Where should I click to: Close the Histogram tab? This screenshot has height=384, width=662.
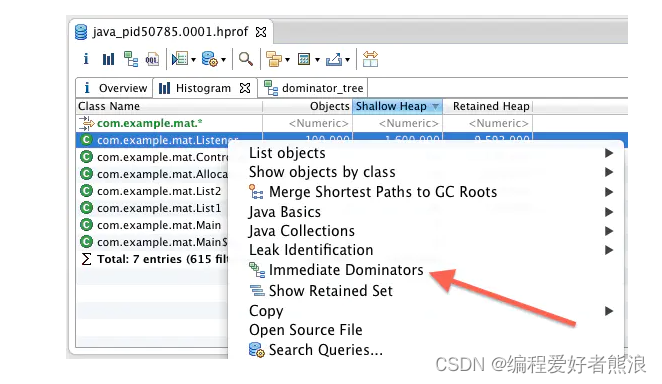click(245, 88)
